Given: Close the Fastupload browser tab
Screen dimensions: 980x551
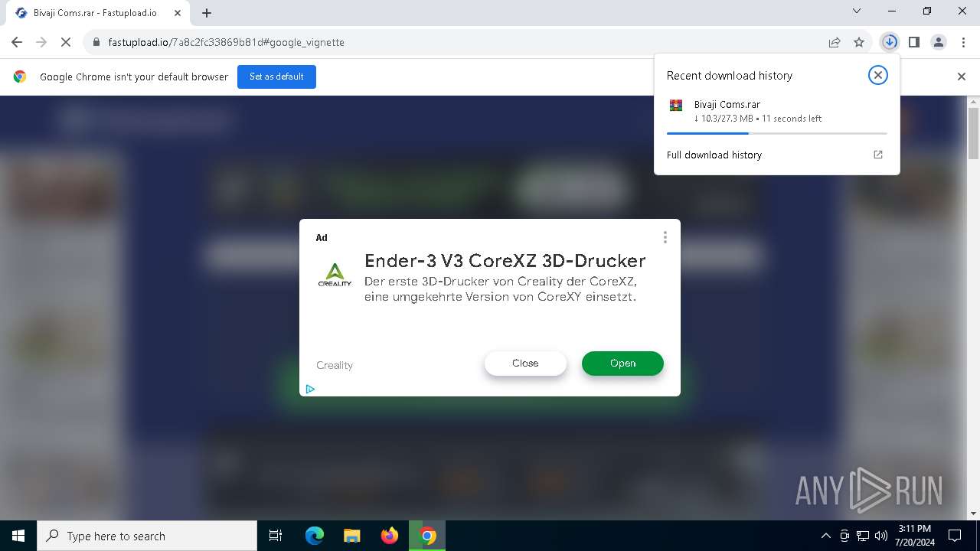Looking at the screenshot, I should (x=178, y=13).
